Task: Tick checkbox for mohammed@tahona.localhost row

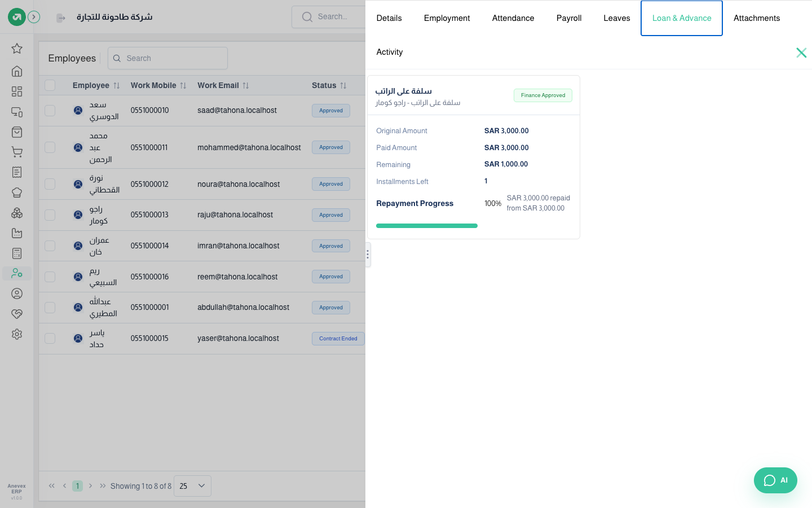Action: pos(50,147)
